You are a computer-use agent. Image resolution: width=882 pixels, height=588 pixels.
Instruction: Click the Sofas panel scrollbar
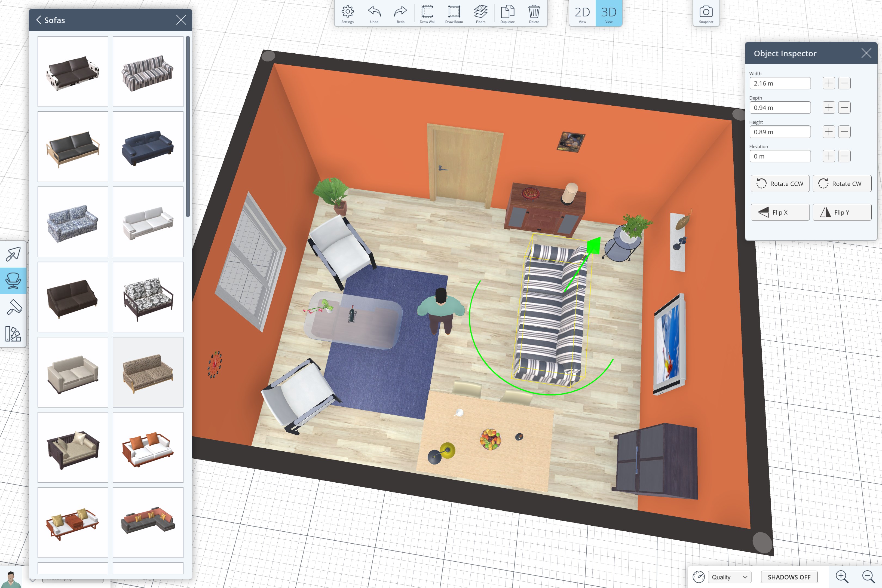click(188, 126)
